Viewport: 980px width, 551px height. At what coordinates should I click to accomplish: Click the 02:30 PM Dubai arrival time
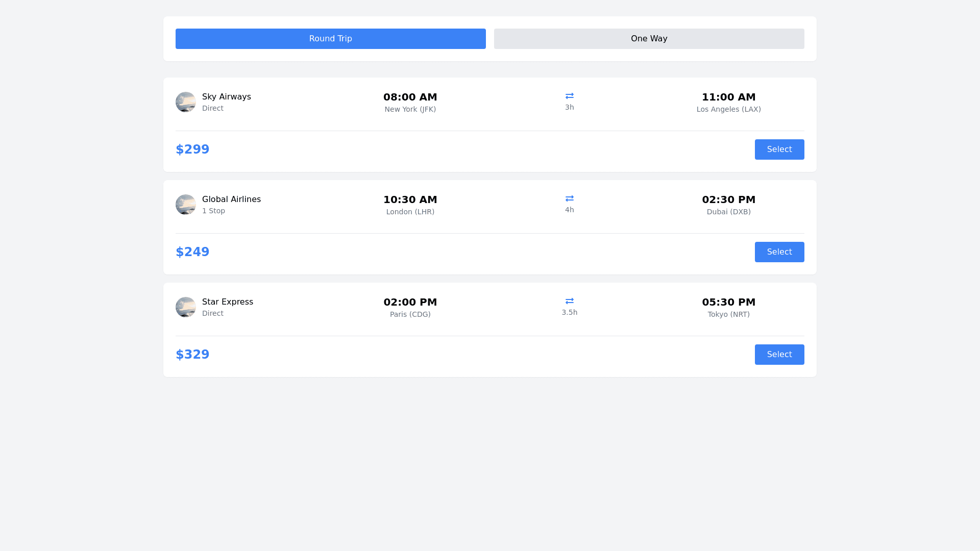tap(728, 199)
